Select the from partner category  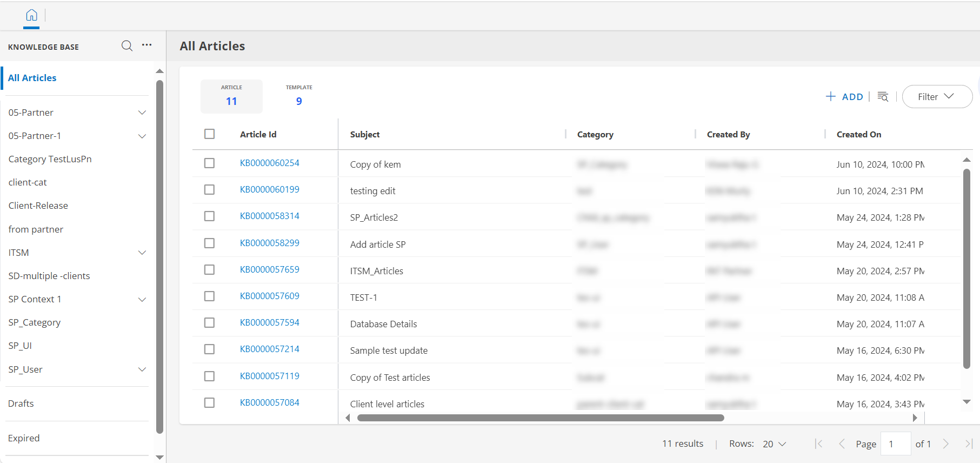click(x=36, y=229)
